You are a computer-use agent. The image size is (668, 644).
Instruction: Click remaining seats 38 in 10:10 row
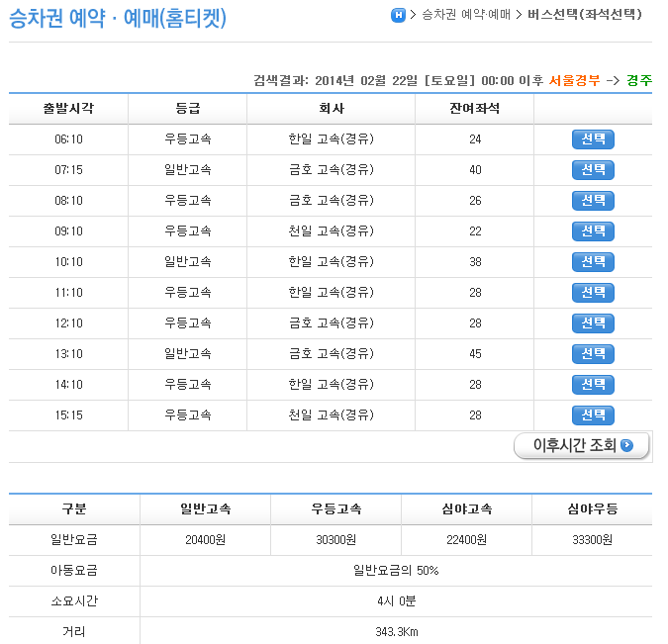[475, 262]
